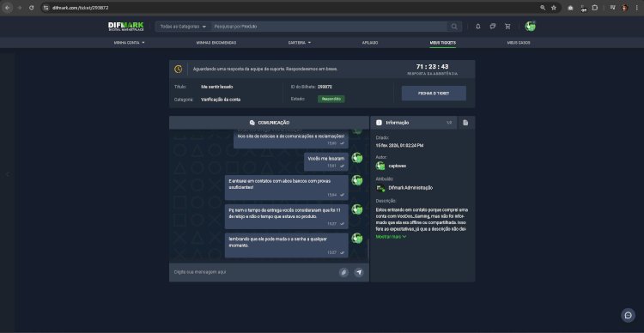The height and width of the screenshot is (333, 644).
Task: Click the 71 : 23 : 43 countdown timer
Action: point(432,67)
